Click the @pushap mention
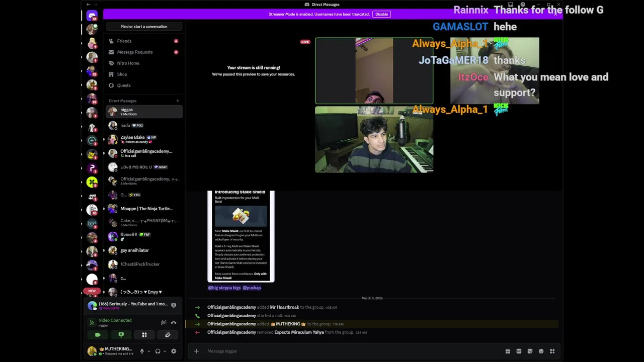 pos(252,288)
